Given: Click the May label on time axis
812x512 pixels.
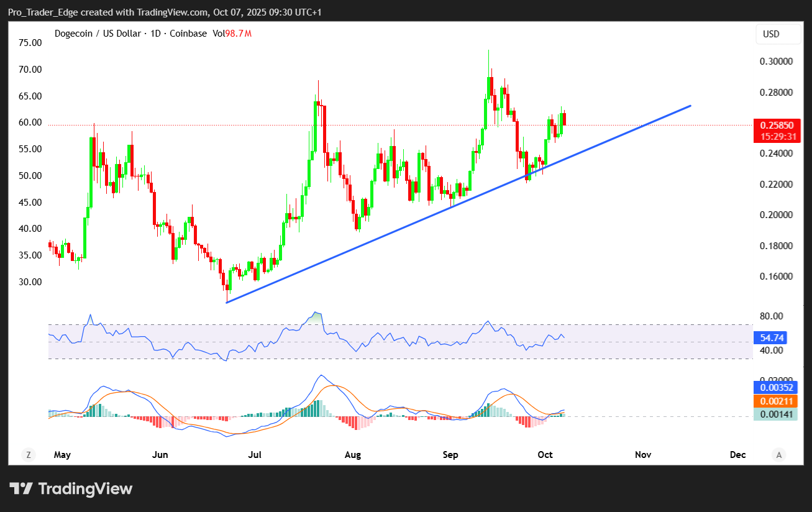Looking at the screenshot, I should tap(62, 455).
